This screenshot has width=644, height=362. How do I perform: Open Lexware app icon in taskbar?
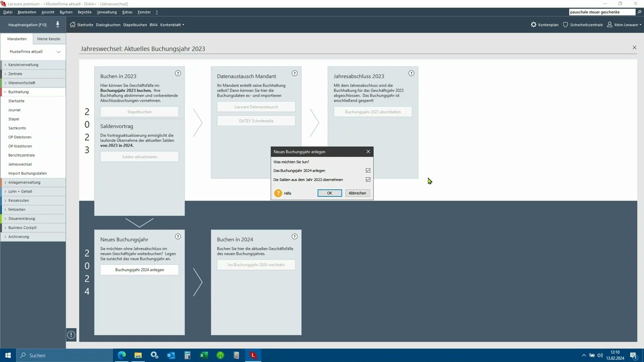(253, 355)
